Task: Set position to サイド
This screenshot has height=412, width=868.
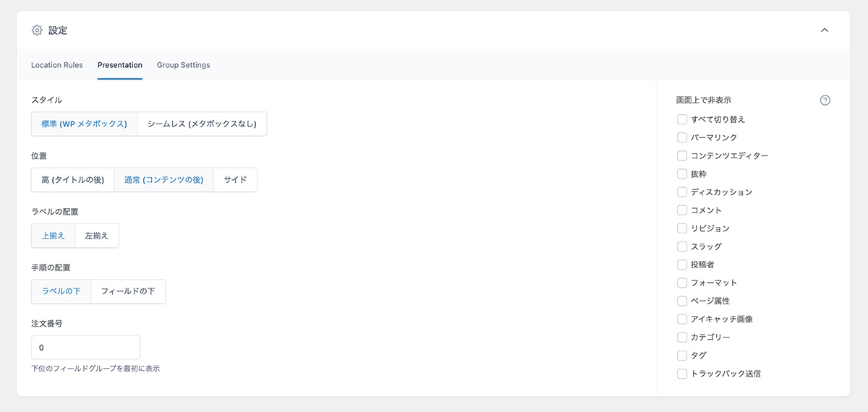Action: click(x=235, y=180)
